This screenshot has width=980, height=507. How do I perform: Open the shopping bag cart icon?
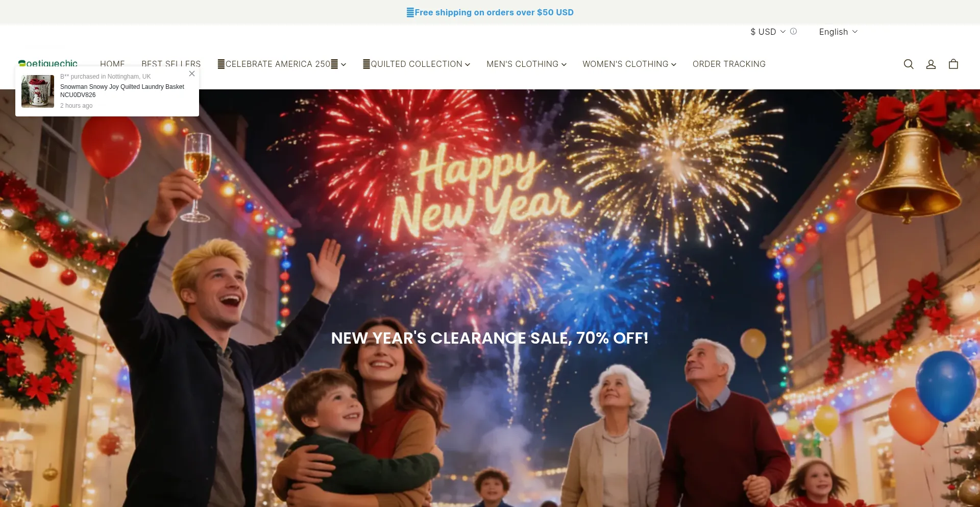click(953, 64)
